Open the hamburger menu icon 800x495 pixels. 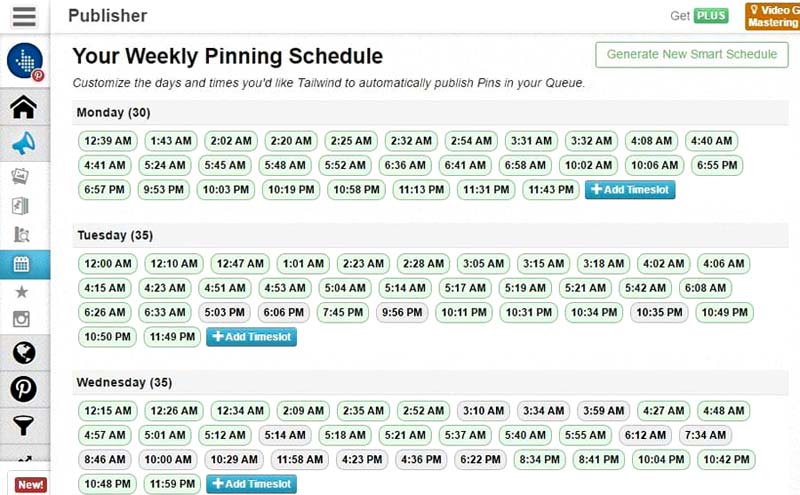[x=24, y=16]
